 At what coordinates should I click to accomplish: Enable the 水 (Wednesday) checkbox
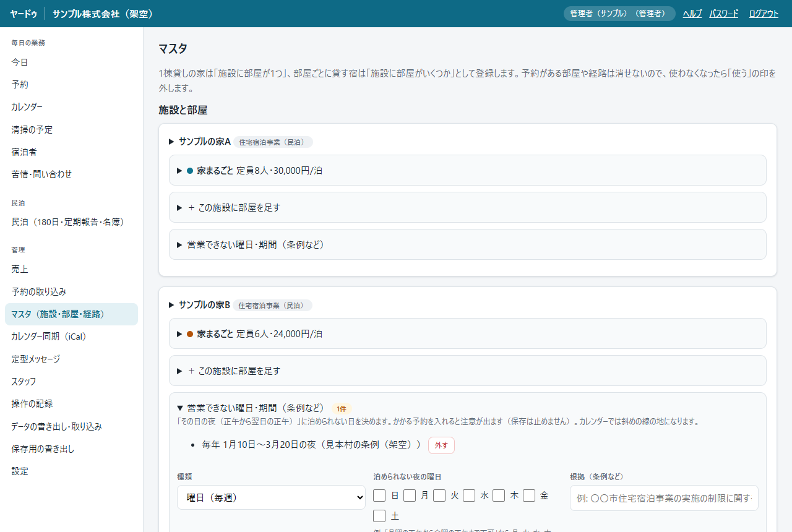tap(469, 496)
